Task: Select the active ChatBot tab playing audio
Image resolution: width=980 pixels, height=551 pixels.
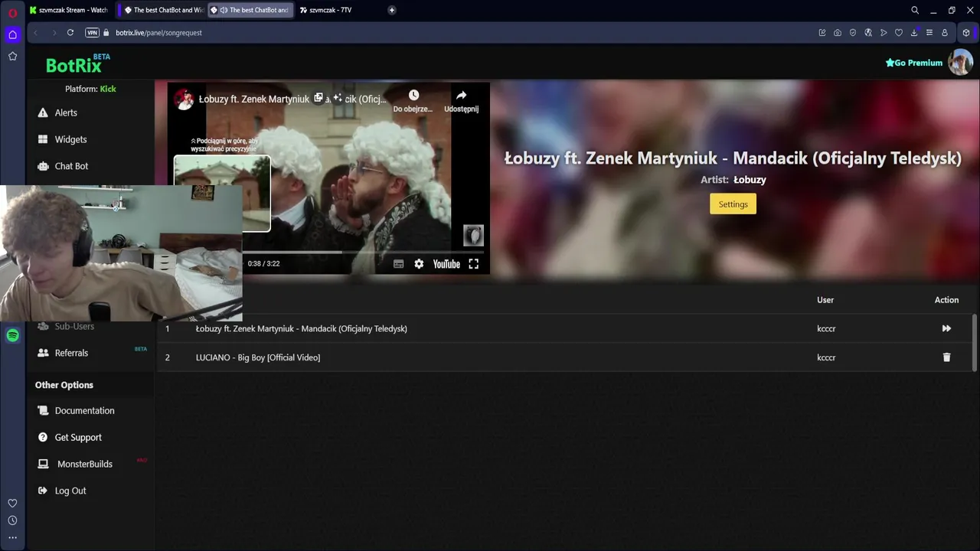Action: (x=250, y=10)
